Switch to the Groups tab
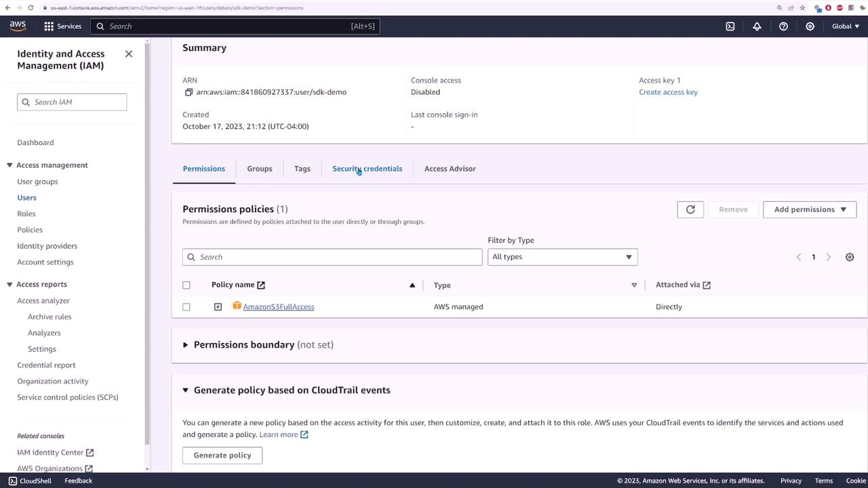Screen dimensions: 868x488 click(x=260, y=169)
